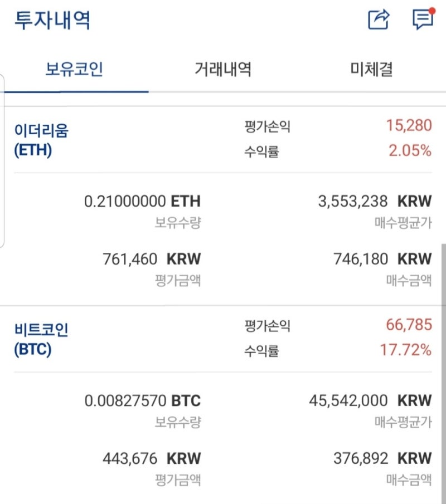The image size is (446, 504).
Task: Tap ETH average buy price 3,553,238 KRW
Action: pos(375,202)
